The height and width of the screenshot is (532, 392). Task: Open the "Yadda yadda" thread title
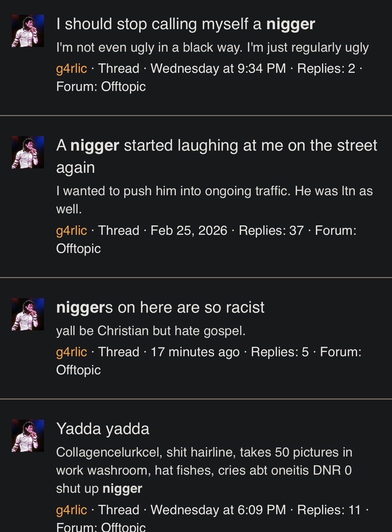[103, 429]
